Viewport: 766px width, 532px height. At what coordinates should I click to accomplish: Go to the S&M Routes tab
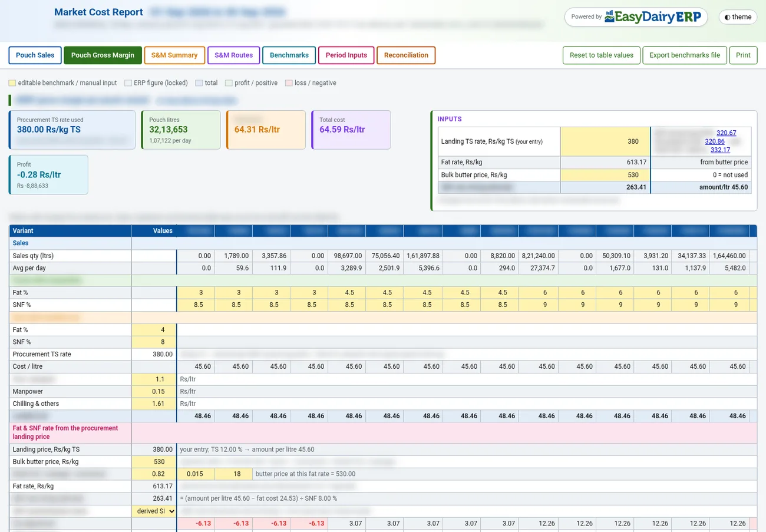pos(234,55)
